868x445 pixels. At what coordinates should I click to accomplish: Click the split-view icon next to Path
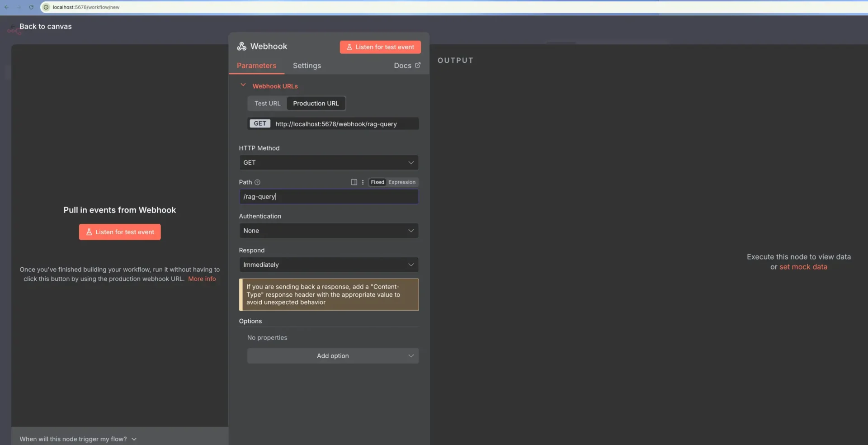tap(354, 182)
